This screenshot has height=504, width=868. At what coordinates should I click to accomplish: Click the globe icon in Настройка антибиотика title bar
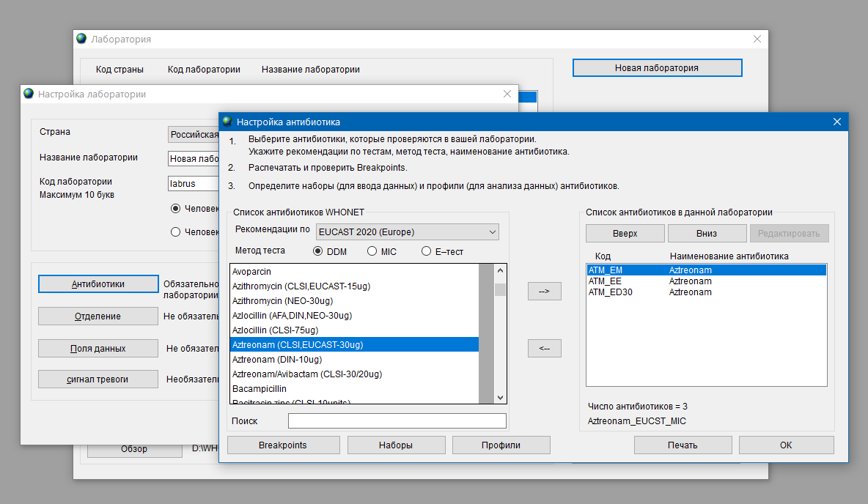click(x=227, y=121)
